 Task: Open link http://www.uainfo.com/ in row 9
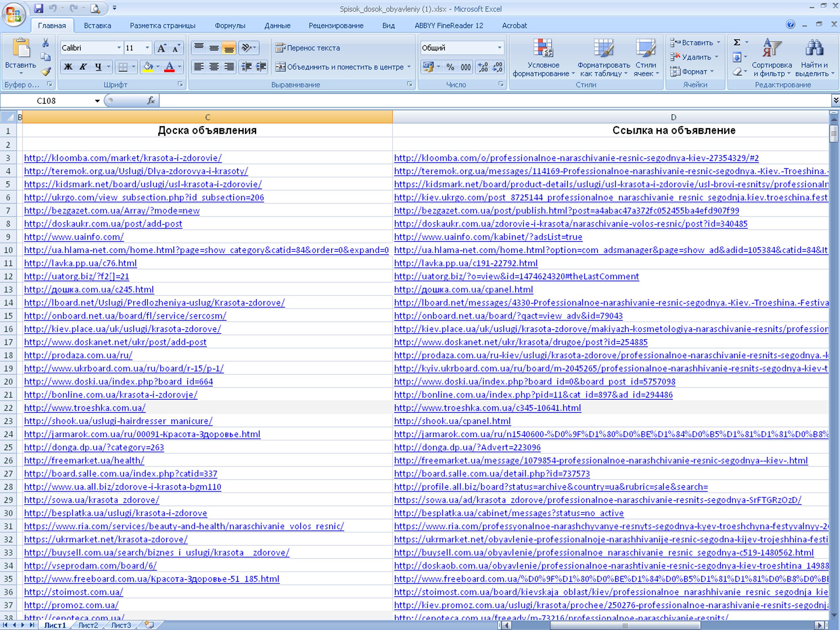74,237
